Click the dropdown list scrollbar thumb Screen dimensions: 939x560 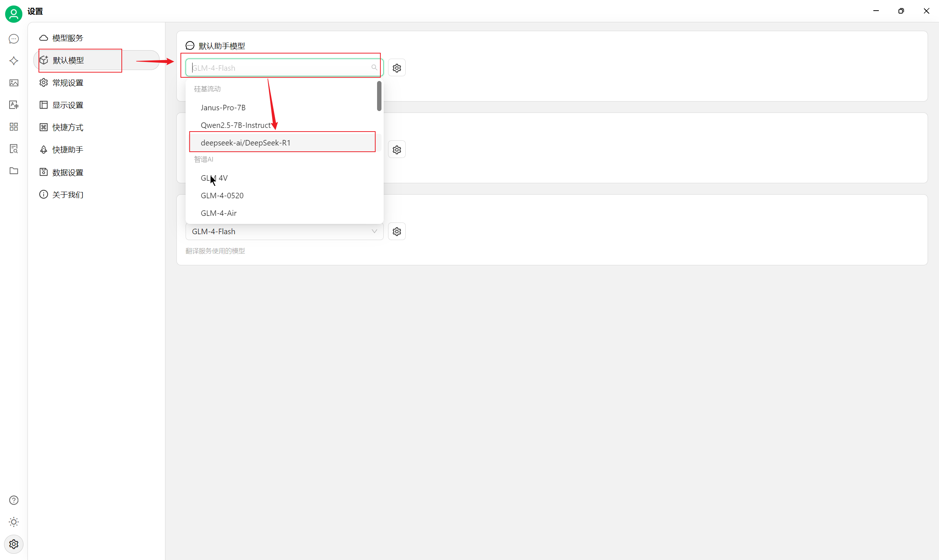point(379,96)
